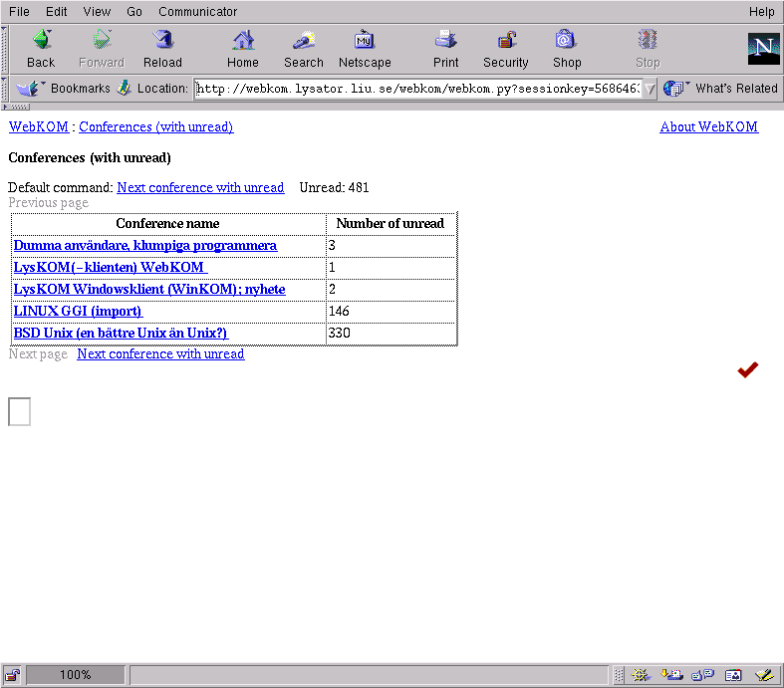Open the View menu

(97, 12)
